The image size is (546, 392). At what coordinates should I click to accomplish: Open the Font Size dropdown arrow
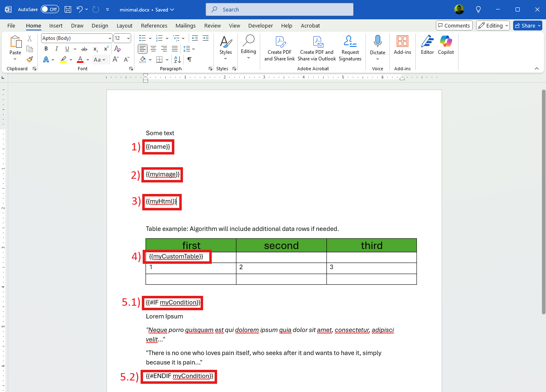[127, 38]
